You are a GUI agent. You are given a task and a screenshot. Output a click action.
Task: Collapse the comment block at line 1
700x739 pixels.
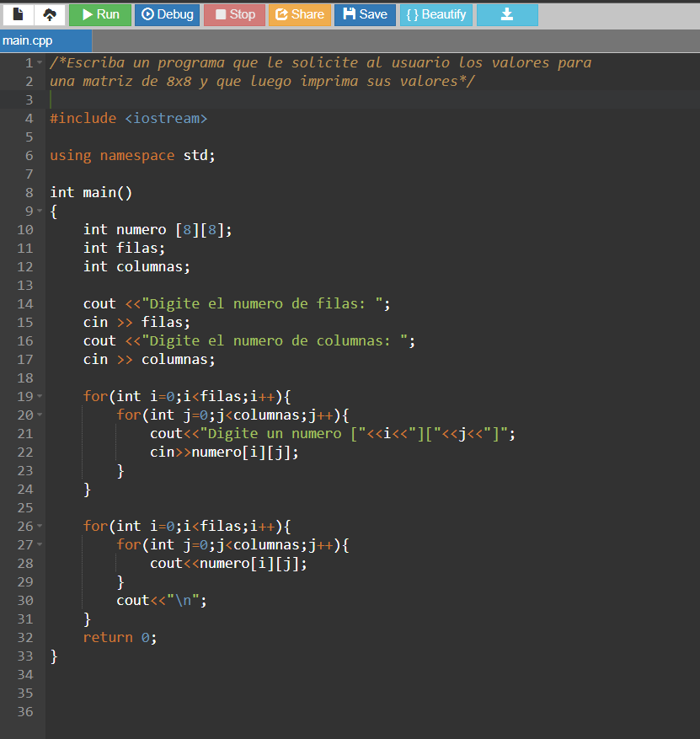click(40, 63)
